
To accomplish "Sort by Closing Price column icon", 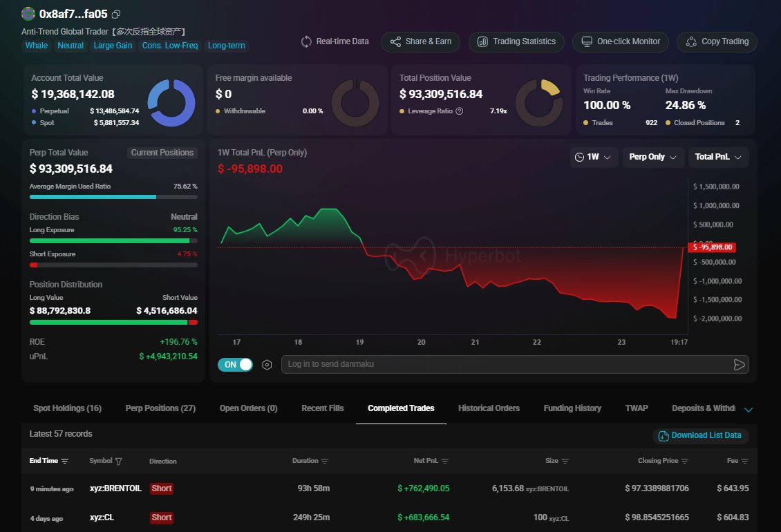I will point(685,462).
